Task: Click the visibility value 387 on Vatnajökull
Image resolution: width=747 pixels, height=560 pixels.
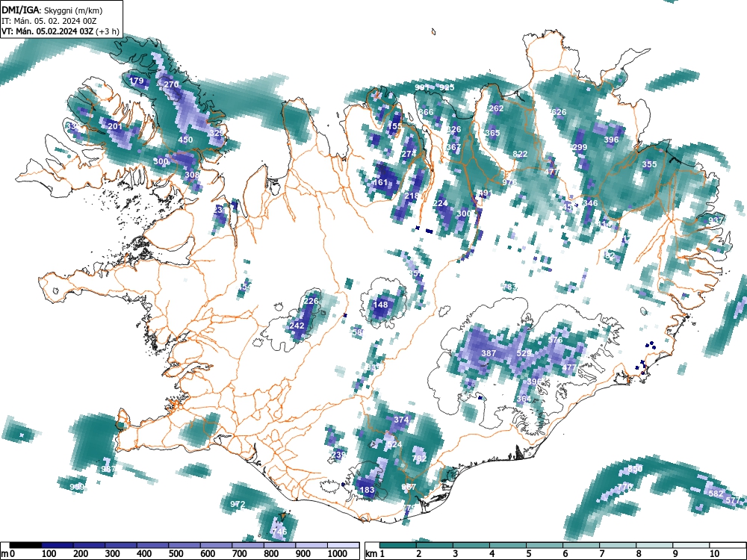Action: coord(489,353)
